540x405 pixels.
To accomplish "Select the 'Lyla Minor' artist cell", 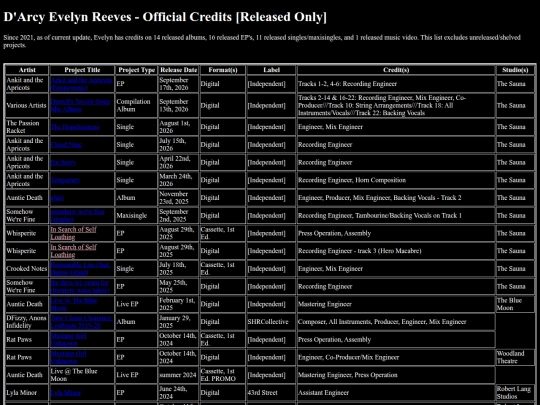I will [x=27, y=393].
